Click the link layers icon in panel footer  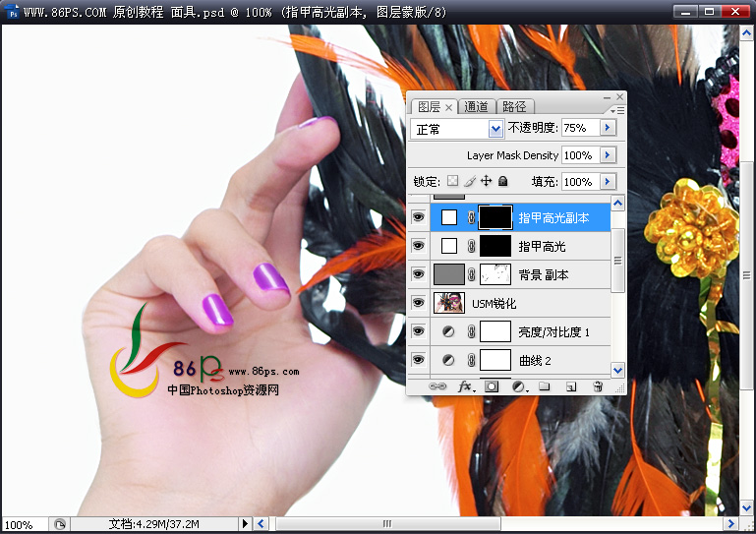pos(437,386)
